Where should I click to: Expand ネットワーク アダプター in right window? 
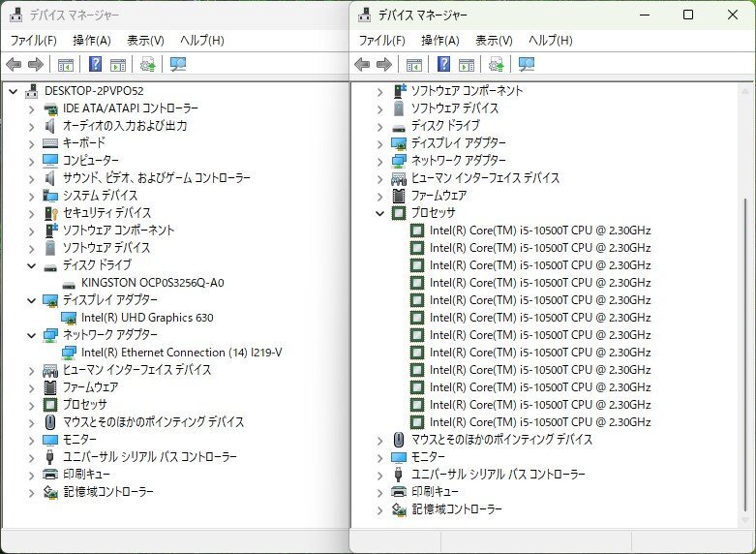[x=379, y=162]
